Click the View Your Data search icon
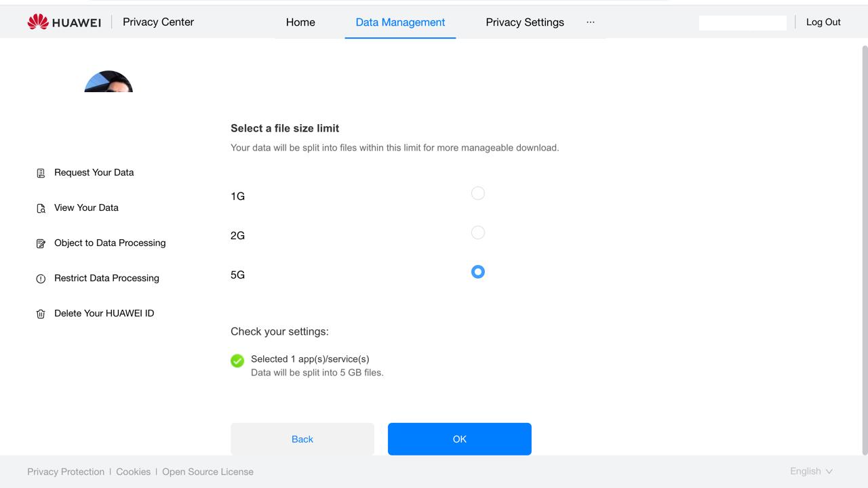 tap(41, 208)
